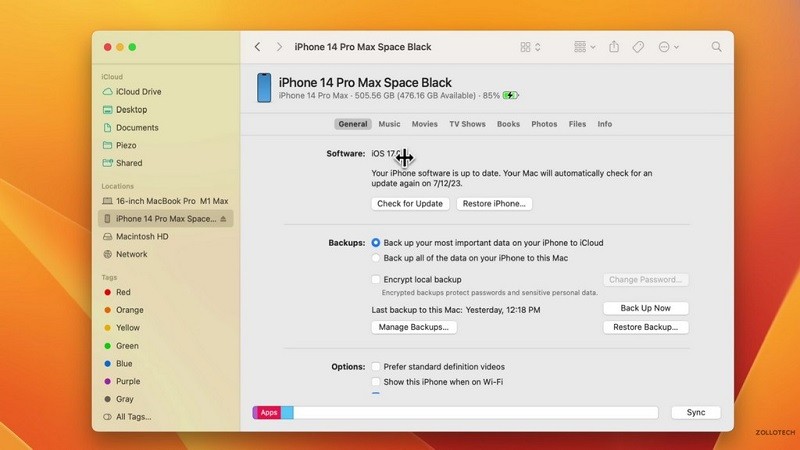
Task: Open the More actions ellipsis menu
Action: point(668,47)
